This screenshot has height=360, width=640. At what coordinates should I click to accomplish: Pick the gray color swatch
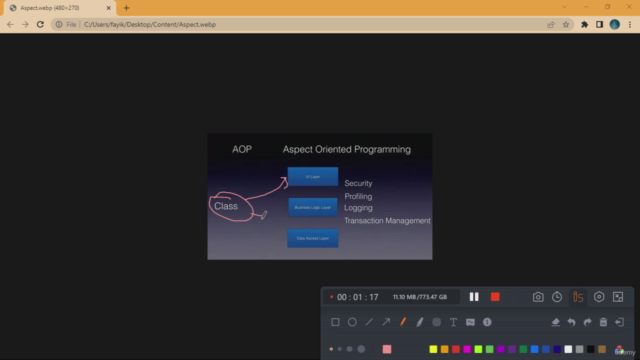click(x=580, y=349)
